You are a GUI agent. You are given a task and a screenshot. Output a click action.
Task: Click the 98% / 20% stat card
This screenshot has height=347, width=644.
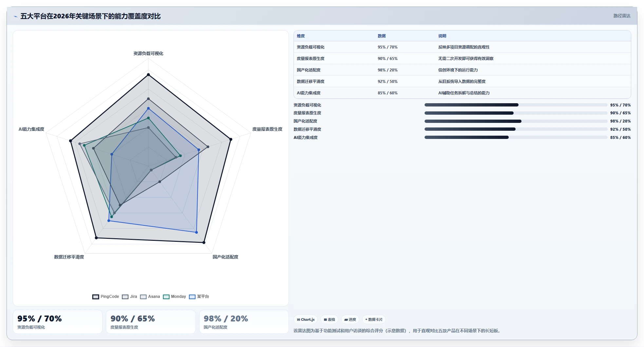(244, 322)
